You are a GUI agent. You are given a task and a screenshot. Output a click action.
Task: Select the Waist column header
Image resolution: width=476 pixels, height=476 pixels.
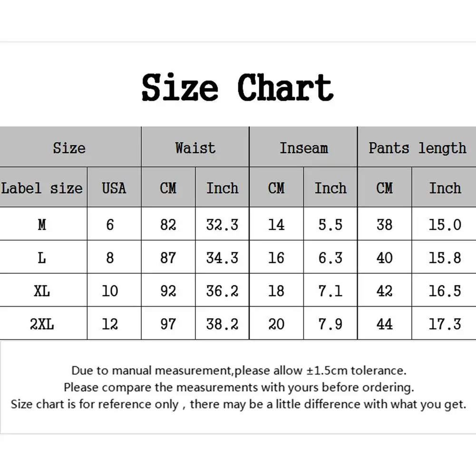[x=195, y=148]
